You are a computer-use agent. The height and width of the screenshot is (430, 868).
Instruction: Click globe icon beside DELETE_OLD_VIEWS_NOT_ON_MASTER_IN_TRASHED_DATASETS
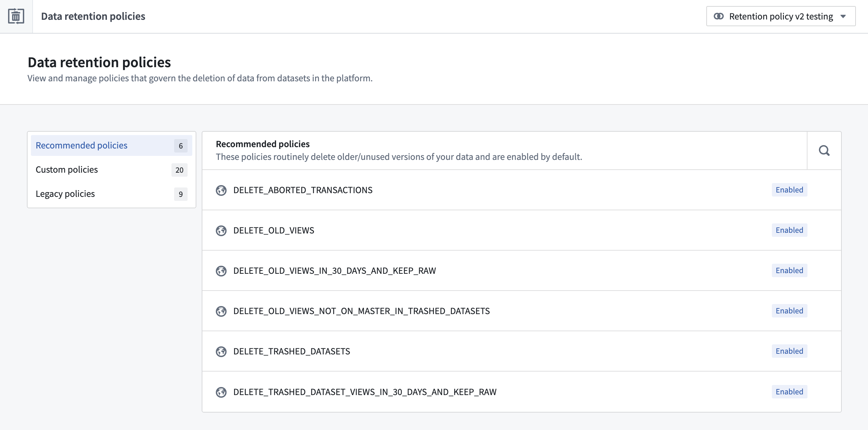pos(221,311)
